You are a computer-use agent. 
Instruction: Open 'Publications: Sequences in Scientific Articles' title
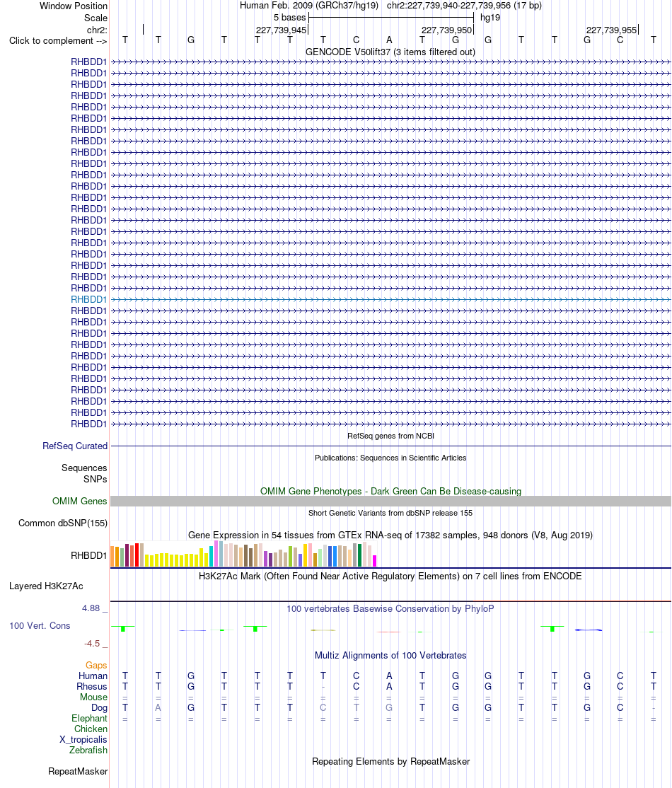point(390,458)
